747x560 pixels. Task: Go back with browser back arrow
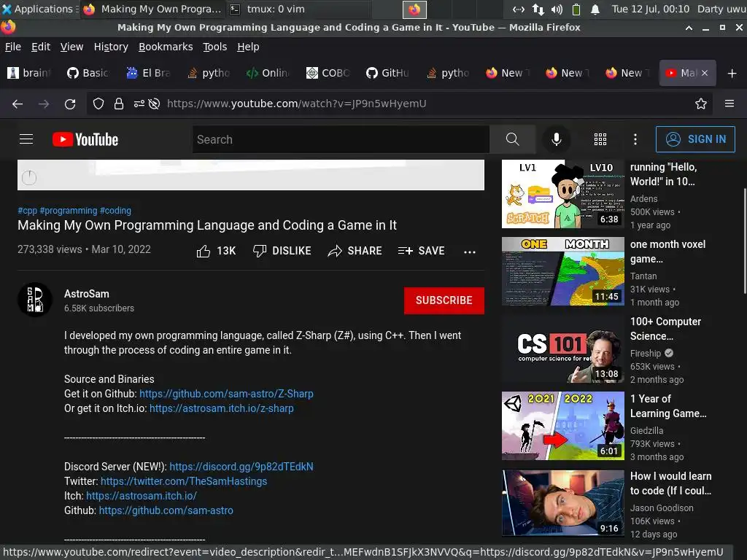tap(18, 104)
